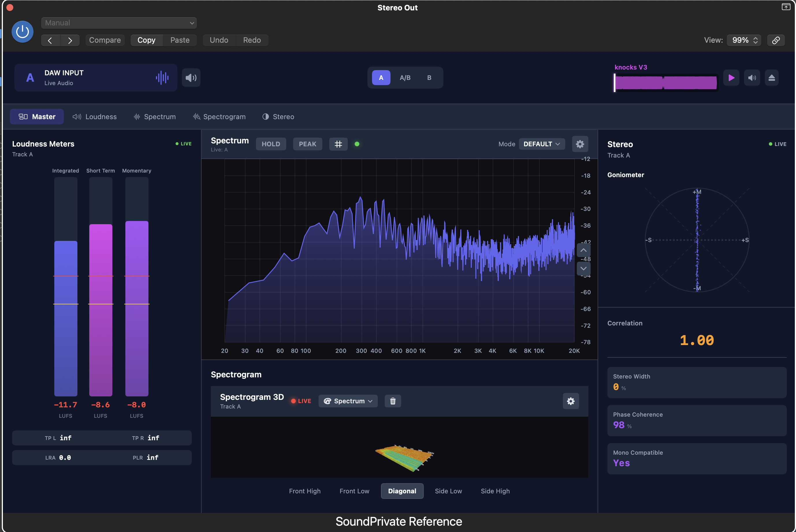The image size is (796, 532).
Task: Open the Manual preset dropdown
Action: 119,23
